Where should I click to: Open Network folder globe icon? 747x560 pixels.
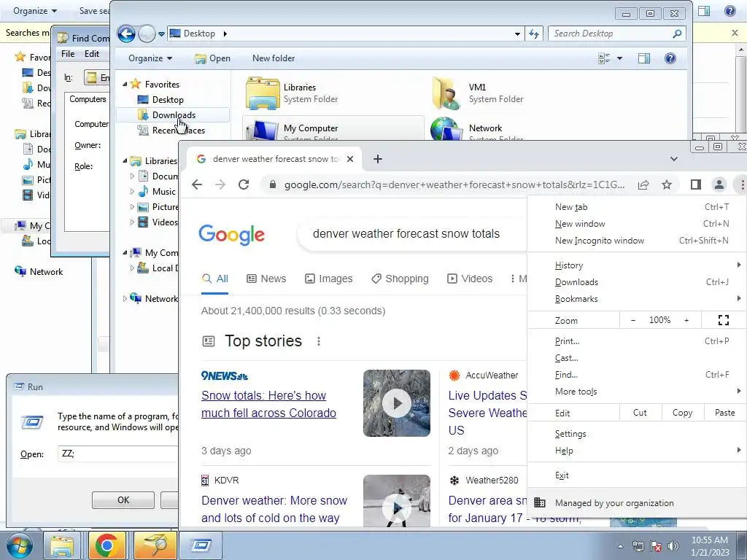(x=446, y=129)
